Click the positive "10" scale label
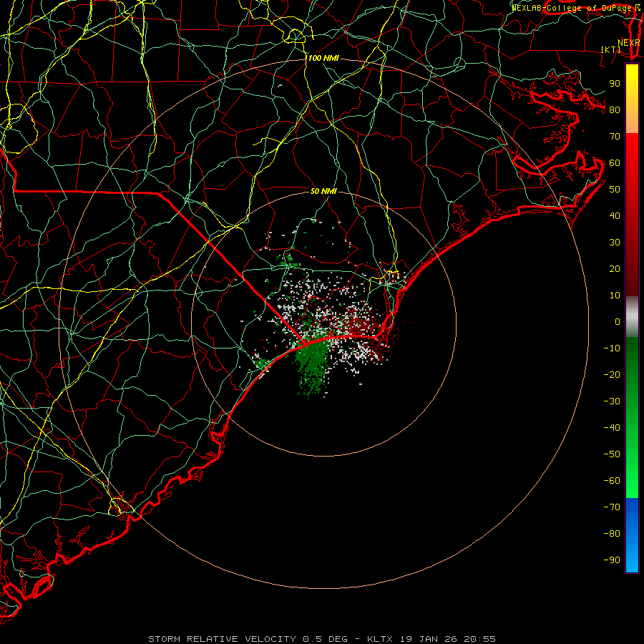This screenshot has width=644, height=644. (x=615, y=296)
